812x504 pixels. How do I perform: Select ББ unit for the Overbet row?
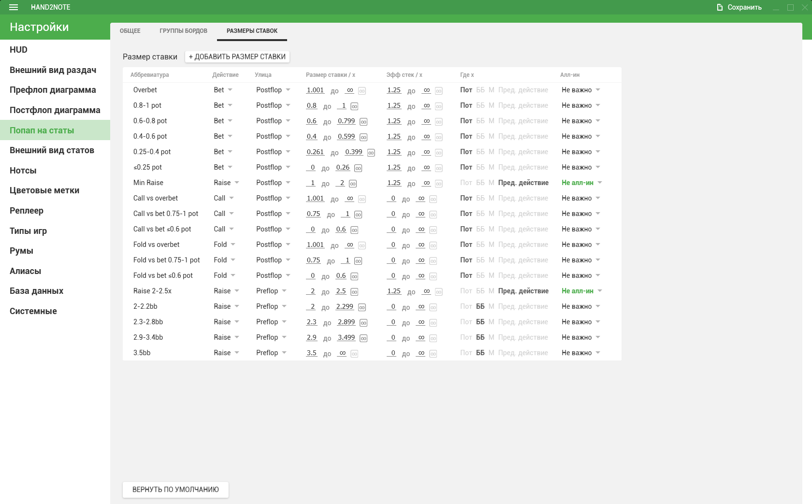tap(480, 90)
